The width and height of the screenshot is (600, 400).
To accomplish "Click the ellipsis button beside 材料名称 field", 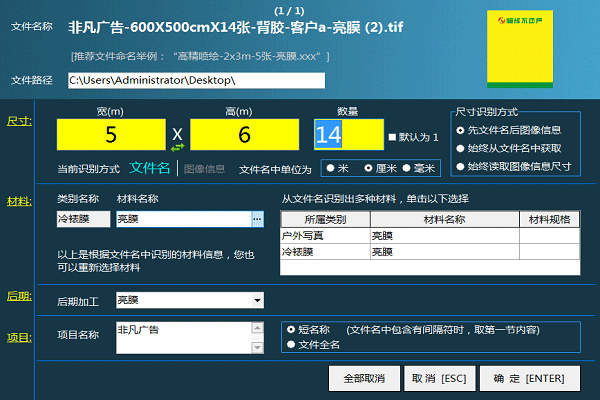I will (x=257, y=218).
